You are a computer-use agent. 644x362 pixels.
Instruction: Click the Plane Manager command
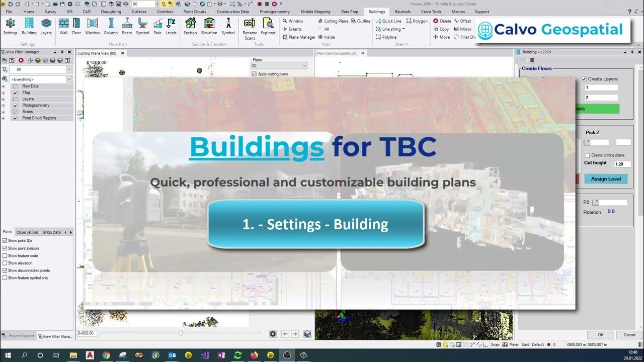point(299,37)
